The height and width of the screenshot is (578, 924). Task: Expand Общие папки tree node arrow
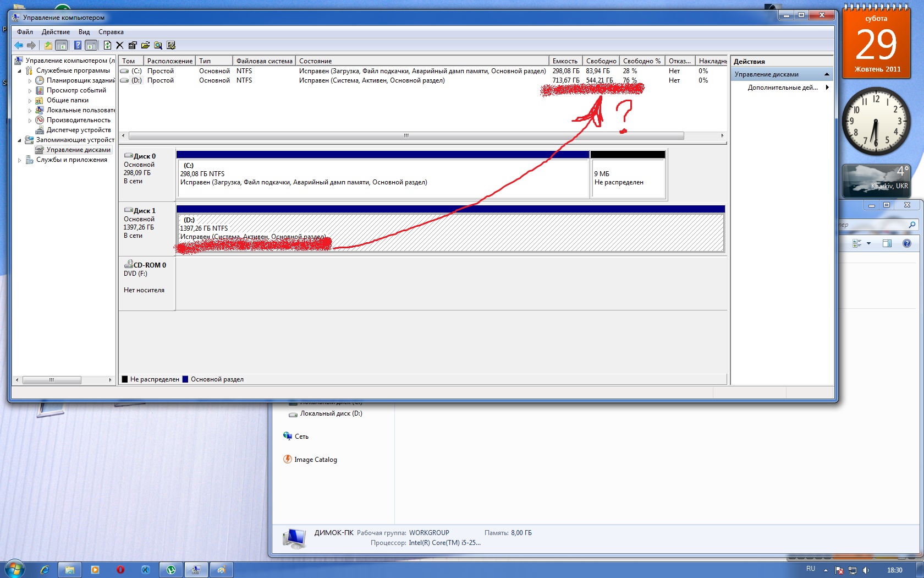tap(30, 101)
